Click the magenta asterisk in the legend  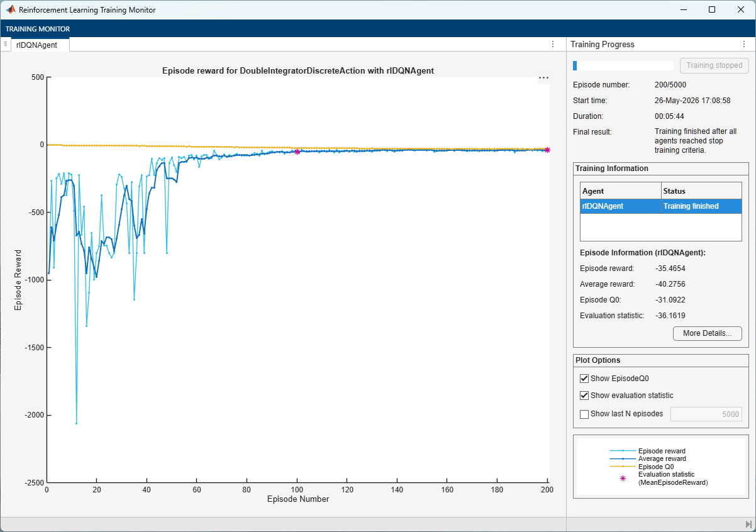[623, 479]
